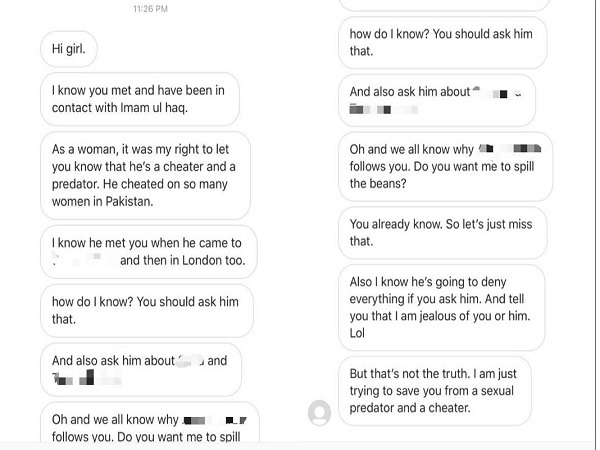Click left column 'Oh and we all know why' bubble
The width and height of the screenshot is (600, 450).
[150, 423]
